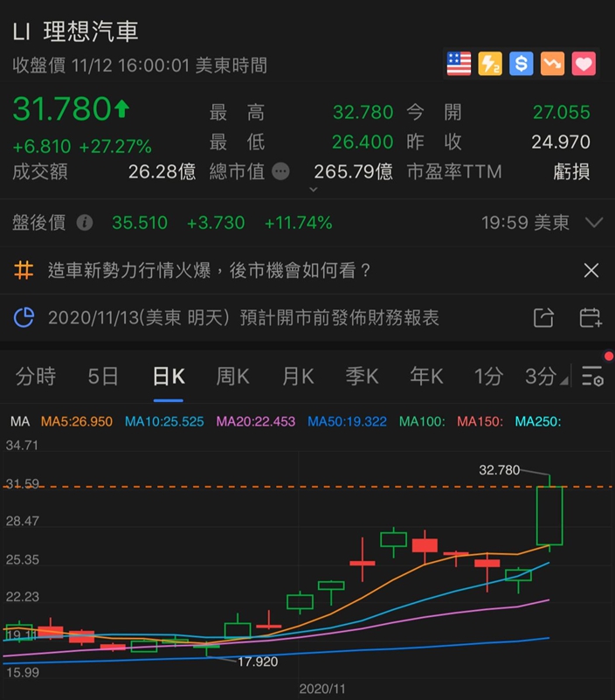Tap the +6.810 +27.27% change text
The width and height of the screenshot is (615, 700).
point(82,146)
